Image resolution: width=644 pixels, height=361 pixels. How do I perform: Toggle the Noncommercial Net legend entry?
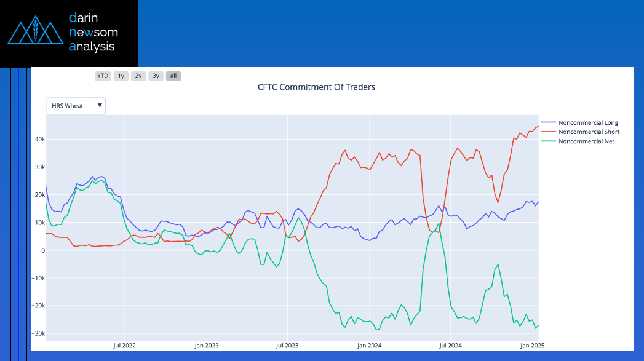586,141
